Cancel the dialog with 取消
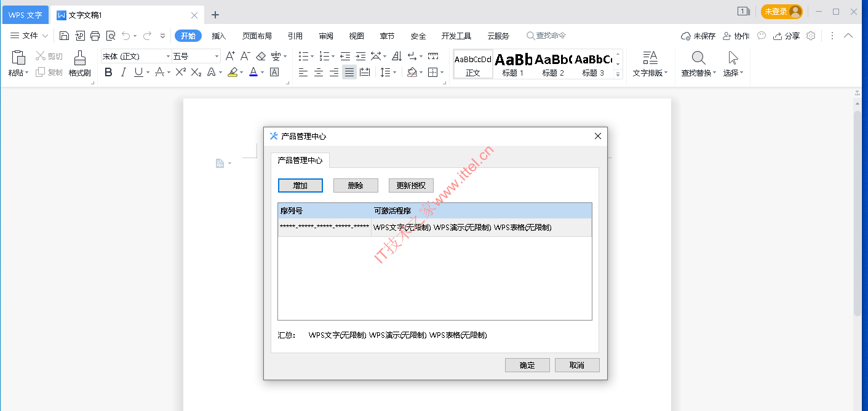The image size is (868, 411). (x=577, y=365)
